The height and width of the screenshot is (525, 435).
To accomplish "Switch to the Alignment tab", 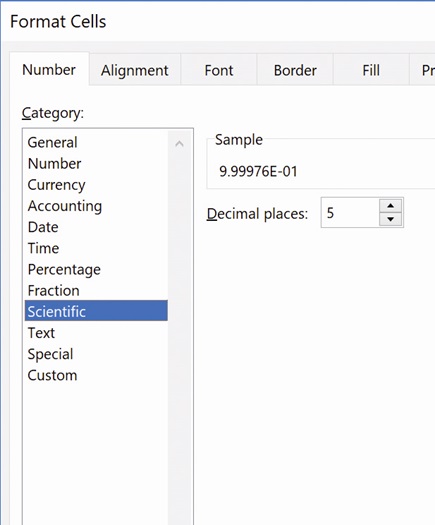I will (135, 70).
